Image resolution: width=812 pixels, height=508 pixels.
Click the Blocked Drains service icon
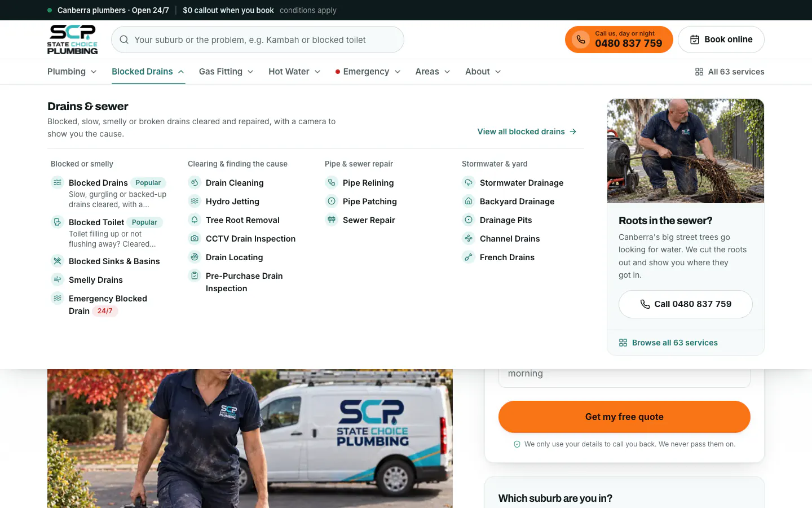[x=58, y=182]
